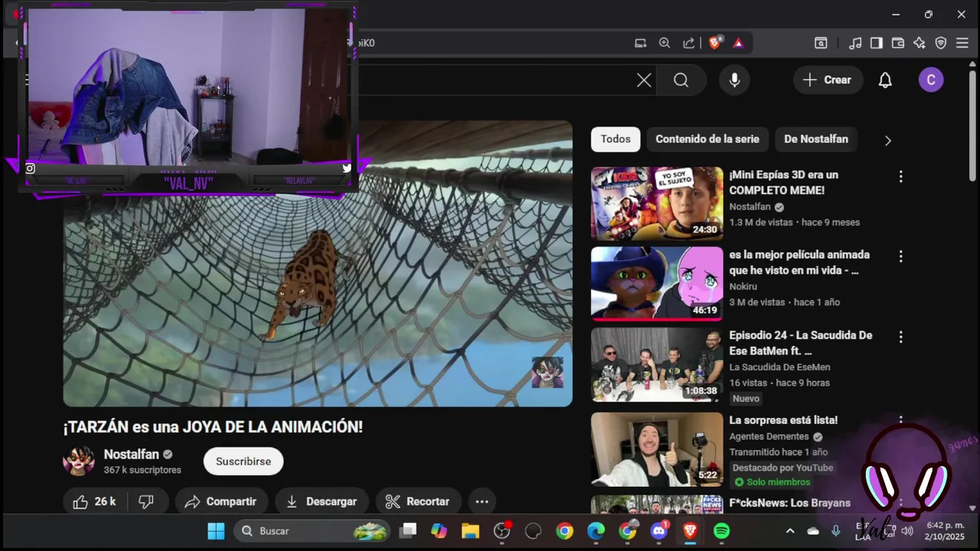
Task: Toggle the browser sidebar panel
Action: click(x=877, y=43)
